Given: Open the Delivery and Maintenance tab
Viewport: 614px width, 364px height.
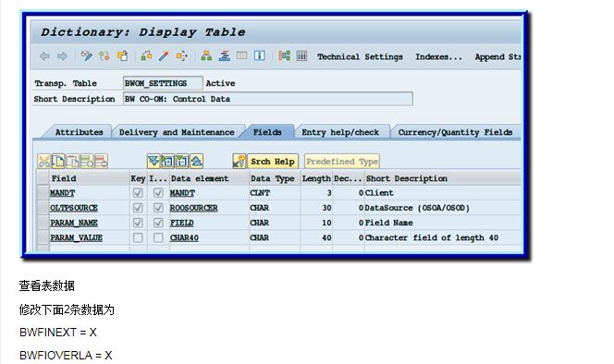Looking at the screenshot, I should [x=177, y=132].
